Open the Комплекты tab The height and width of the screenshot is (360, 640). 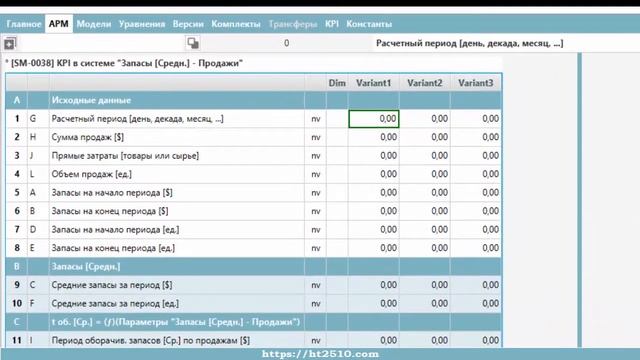click(x=236, y=24)
